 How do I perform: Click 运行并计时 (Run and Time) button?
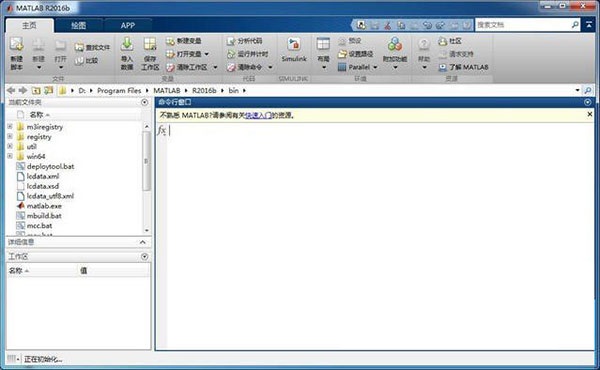click(x=247, y=54)
